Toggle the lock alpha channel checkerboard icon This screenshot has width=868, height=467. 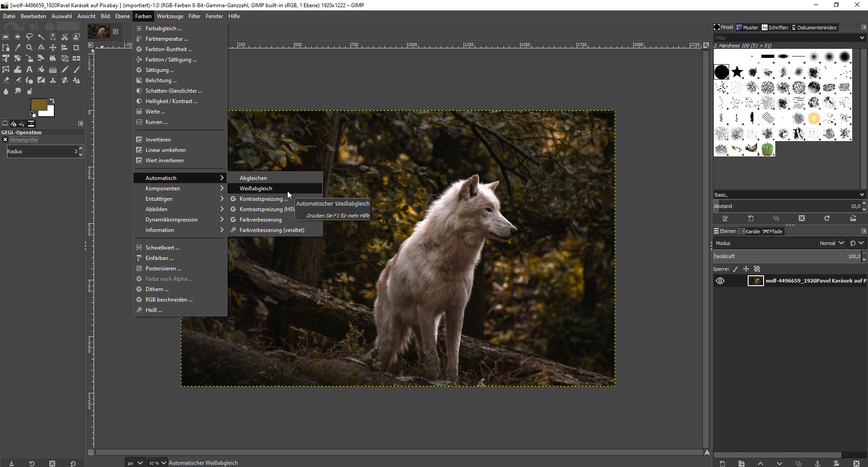pos(757,269)
